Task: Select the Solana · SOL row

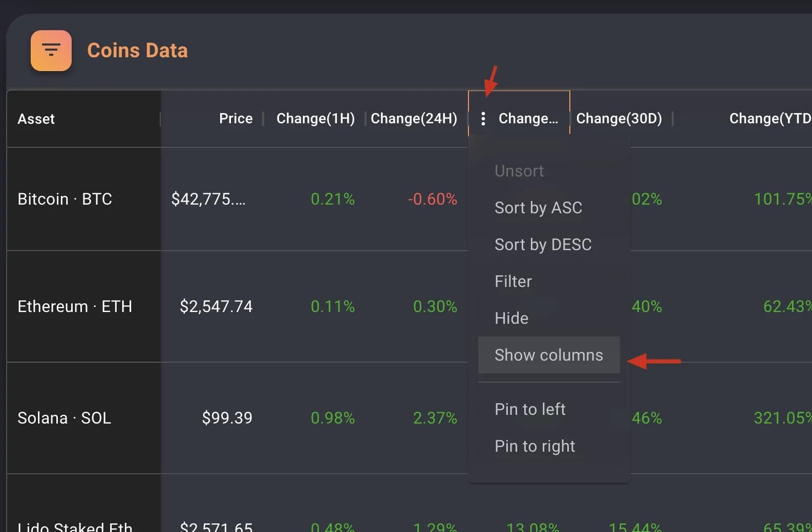Action: pos(64,418)
